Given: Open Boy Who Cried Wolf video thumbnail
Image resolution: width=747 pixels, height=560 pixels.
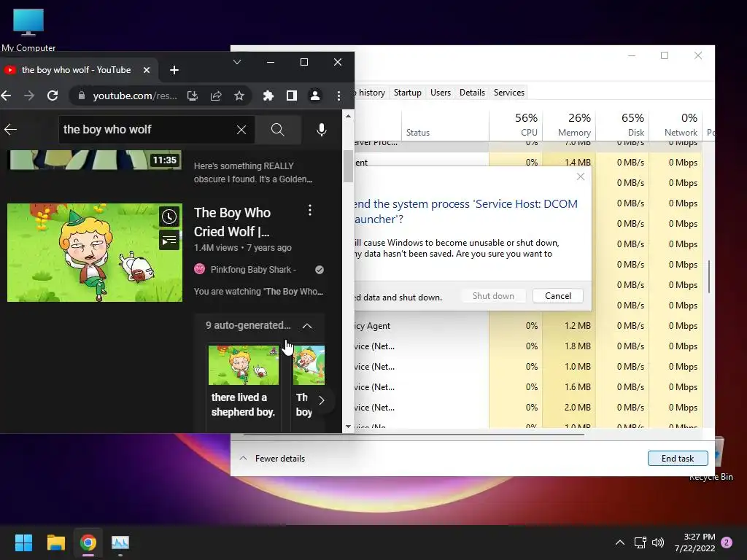Looking at the screenshot, I should pyautogui.click(x=95, y=253).
